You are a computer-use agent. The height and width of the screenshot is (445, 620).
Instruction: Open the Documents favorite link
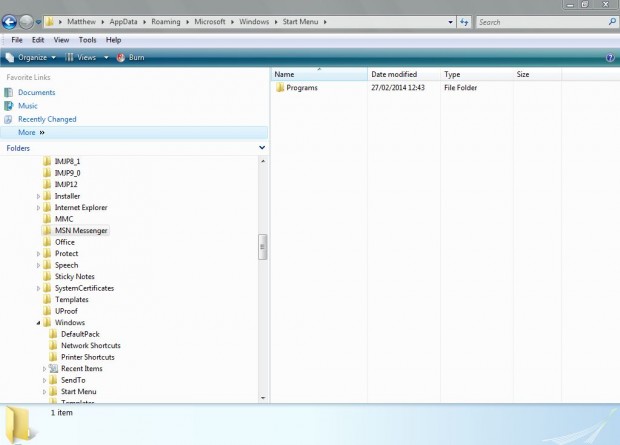coord(36,93)
